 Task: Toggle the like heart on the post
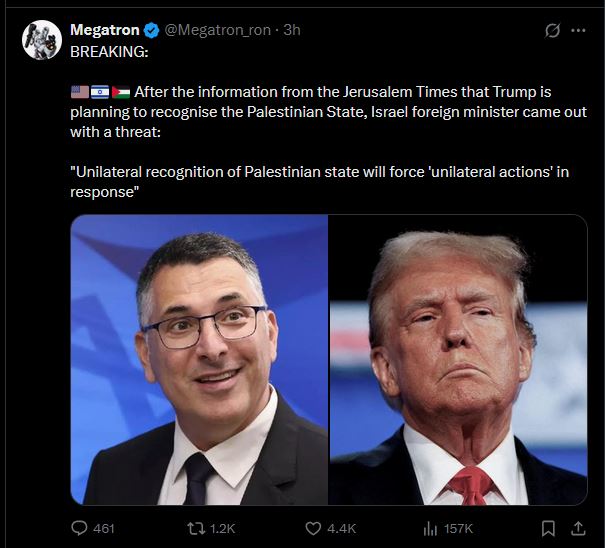(x=313, y=528)
